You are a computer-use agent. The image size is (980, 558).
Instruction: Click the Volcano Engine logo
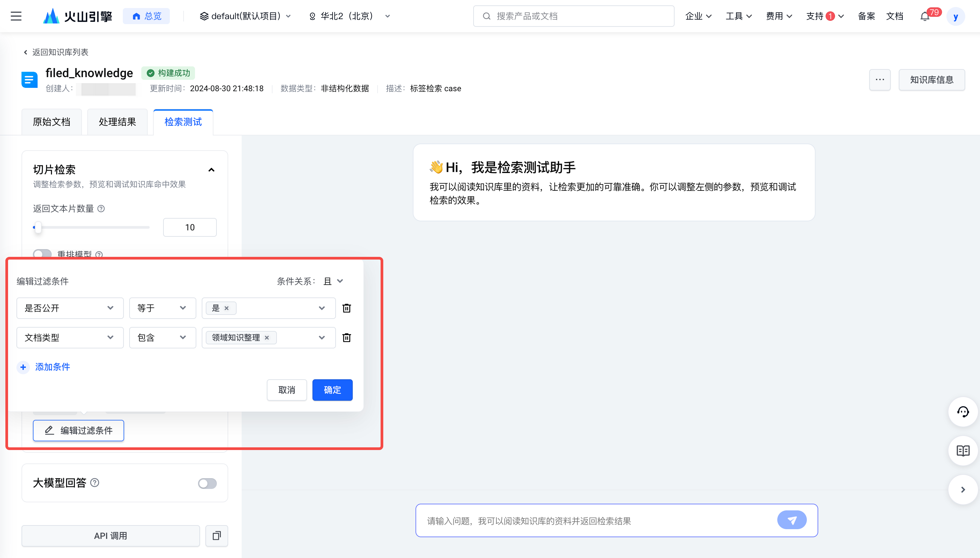[78, 16]
